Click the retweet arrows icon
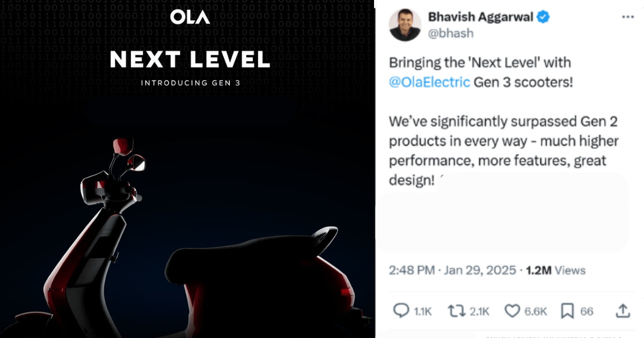 458,310
